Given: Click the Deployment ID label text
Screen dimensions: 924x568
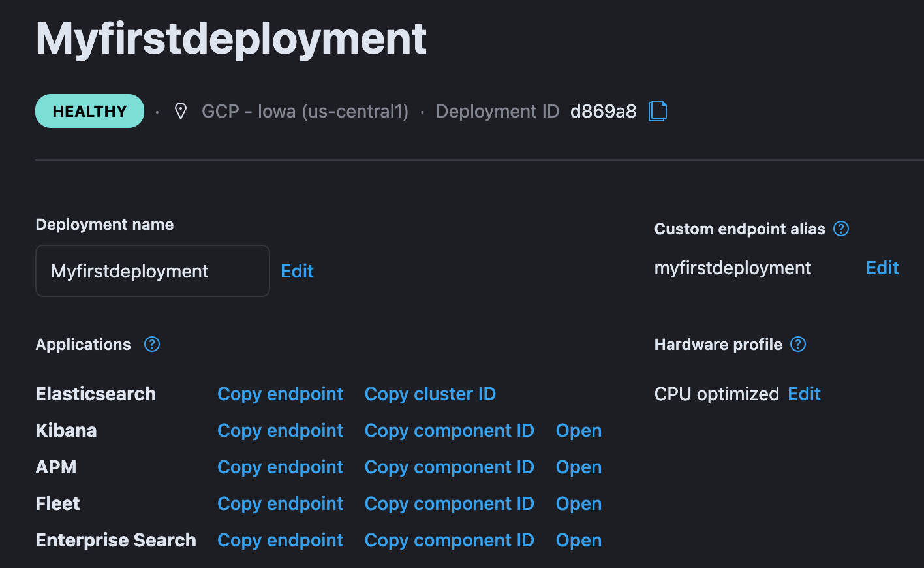Looking at the screenshot, I should [x=497, y=111].
